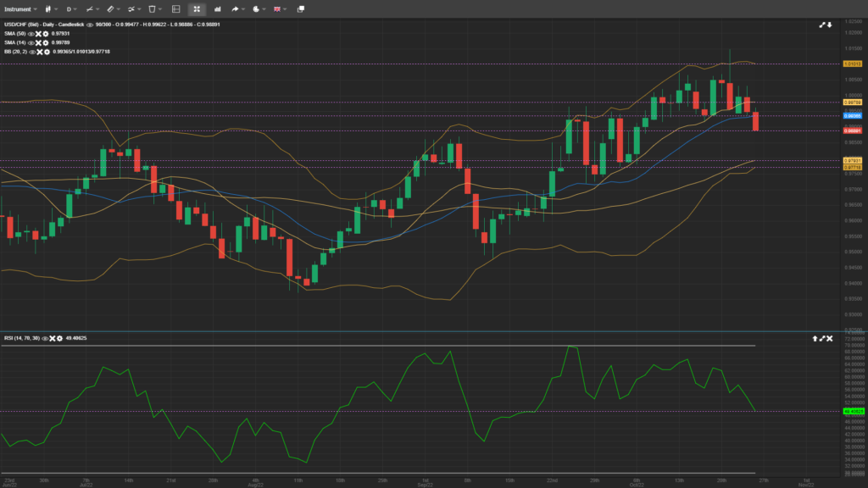Viewport: 868px width, 488px height.
Task: Click the SMA (50) value 0.97931 readout
Action: pos(60,34)
